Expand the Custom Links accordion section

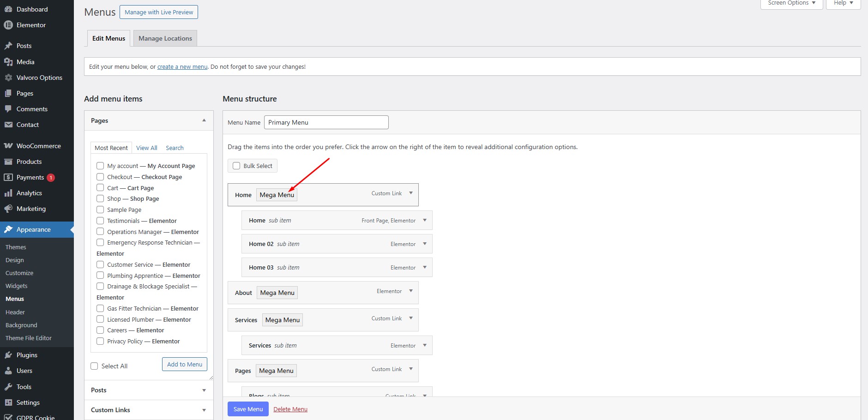click(204, 410)
